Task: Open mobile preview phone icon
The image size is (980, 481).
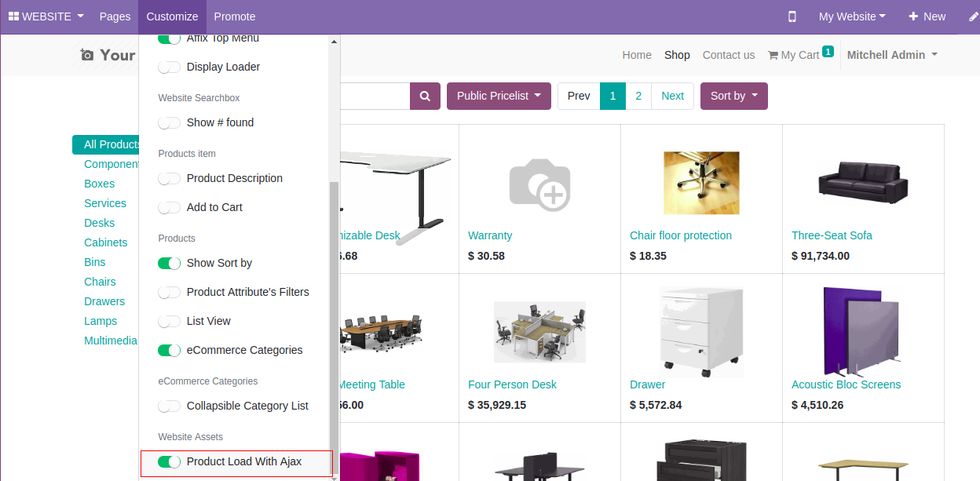Action: [792, 16]
